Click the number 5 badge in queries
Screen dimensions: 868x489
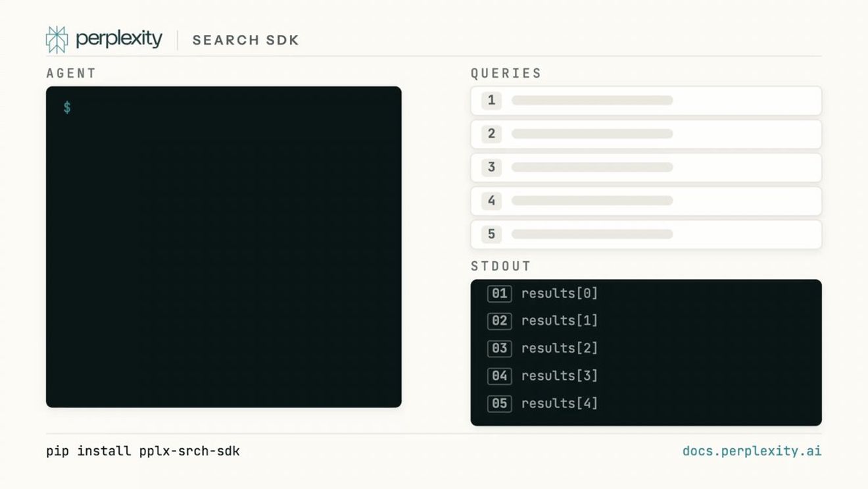point(491,234)
